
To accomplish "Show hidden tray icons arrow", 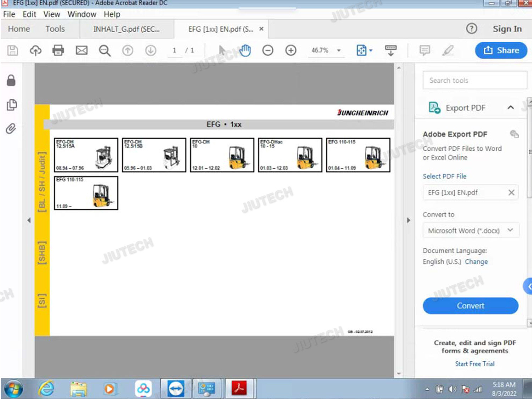I will click(427, 389).
